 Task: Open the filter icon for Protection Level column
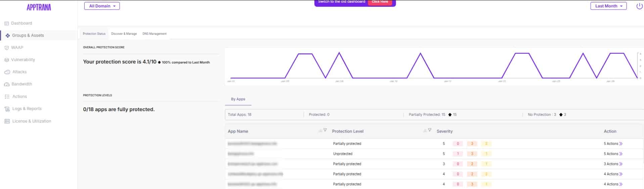point(429,130)
